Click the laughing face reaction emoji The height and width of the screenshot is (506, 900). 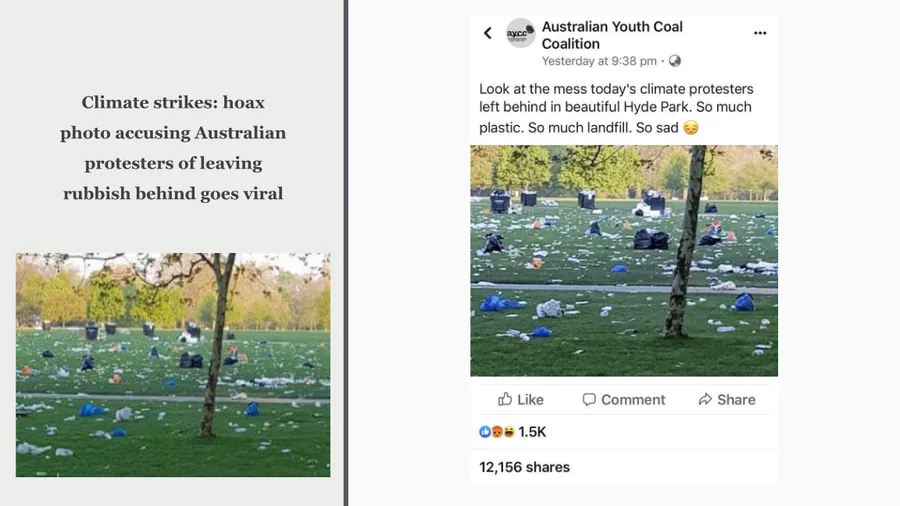pyautogui.click(x=509, y=432)
